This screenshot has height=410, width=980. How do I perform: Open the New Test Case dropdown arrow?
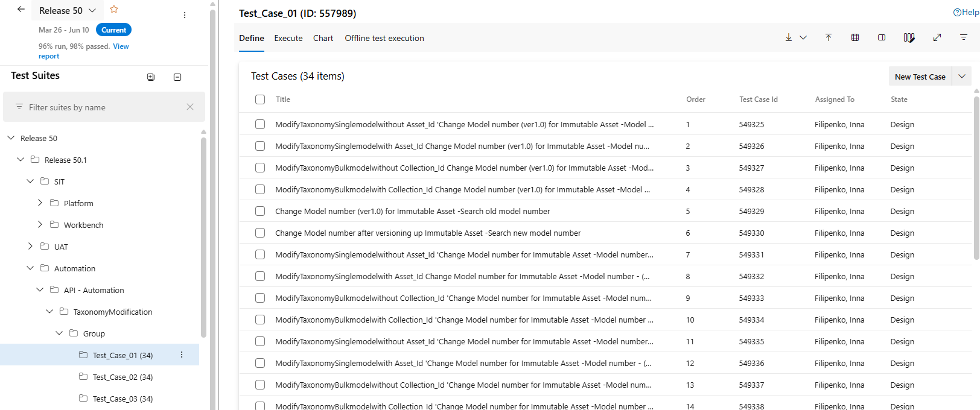(962, 77)
